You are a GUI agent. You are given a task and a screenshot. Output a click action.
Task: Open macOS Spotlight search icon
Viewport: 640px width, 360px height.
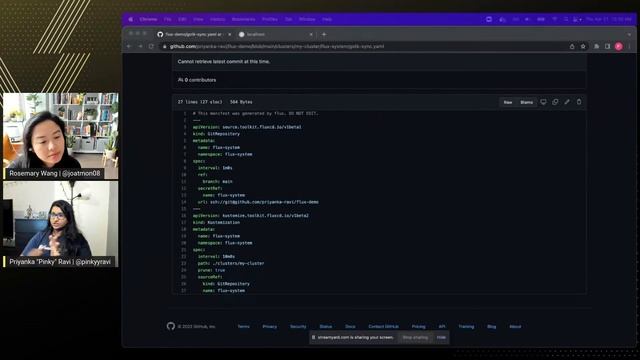click(566, 19)
